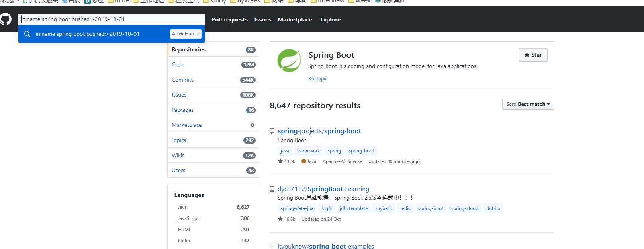
Task: Open the GitHub Octocat logo home
Action: (x=6, y=19)
